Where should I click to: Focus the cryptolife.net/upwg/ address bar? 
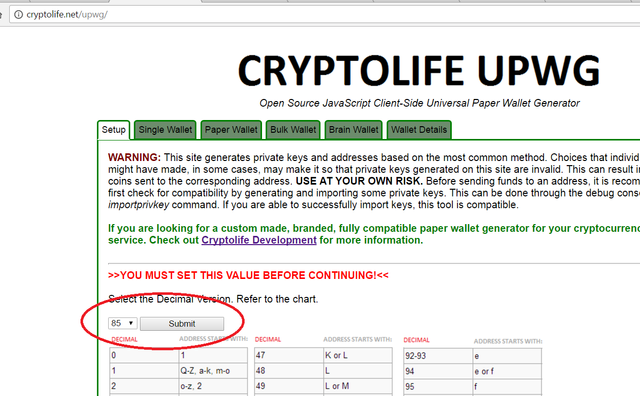click(324, 15)
